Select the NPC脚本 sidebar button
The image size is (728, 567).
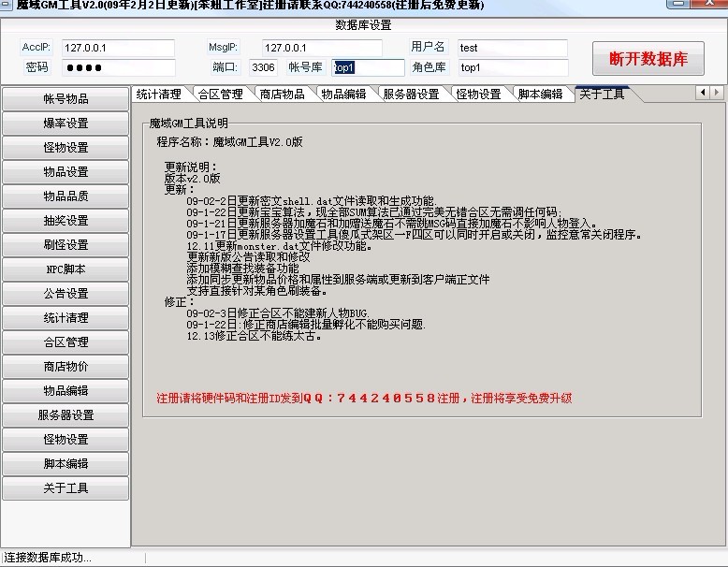tap(66, 269)
